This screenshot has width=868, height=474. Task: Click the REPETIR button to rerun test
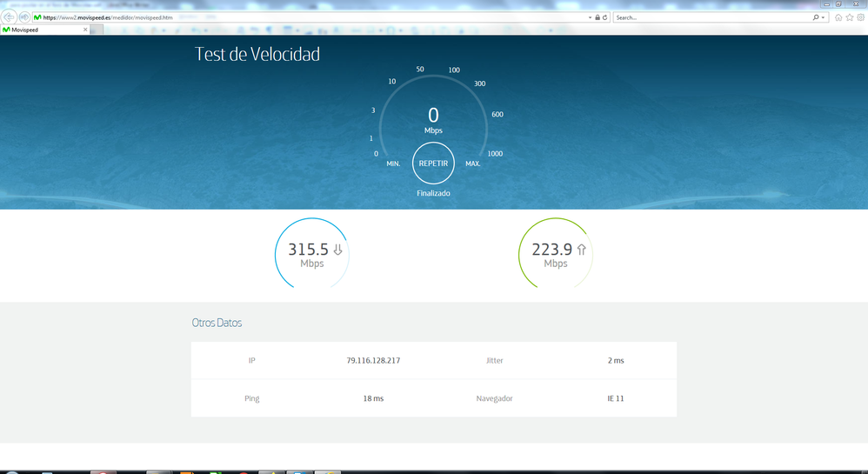click(x=433, y=164)
